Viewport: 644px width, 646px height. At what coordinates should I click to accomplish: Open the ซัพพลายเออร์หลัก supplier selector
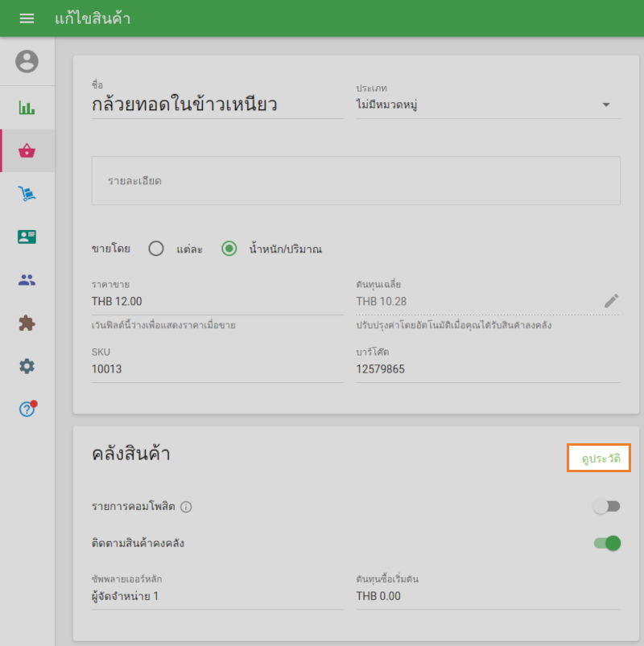(217, 596)
